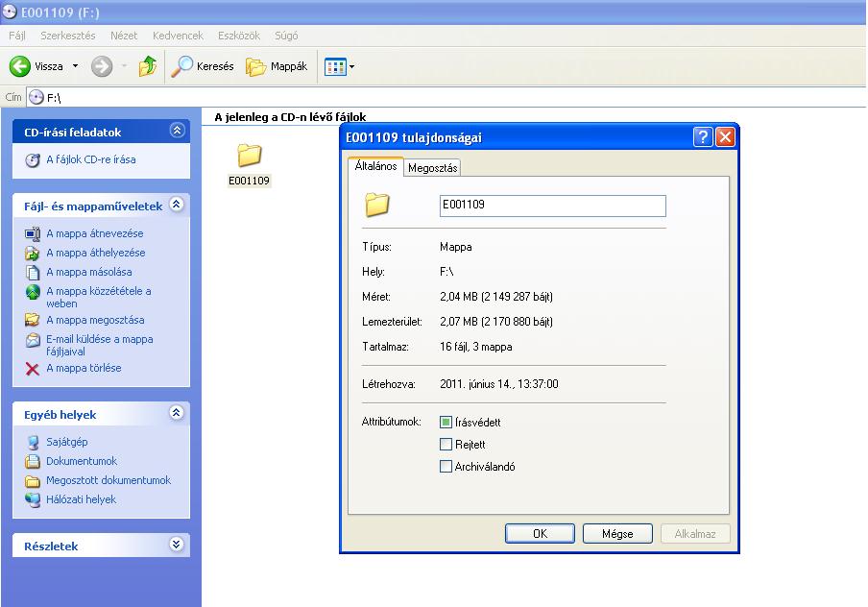Toggle the Írásvédett checkbox
The width and height of the screenshot is (868, 607).
[x=446, y=423]
